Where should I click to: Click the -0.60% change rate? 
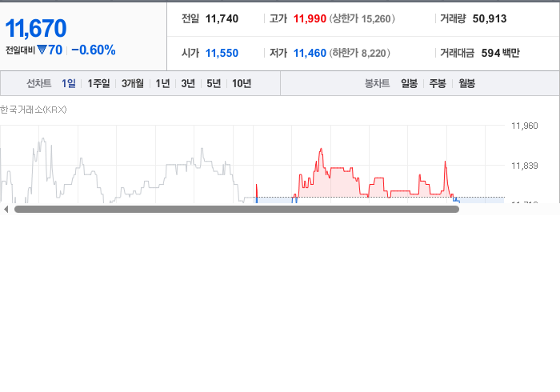click(x=94, y=50)
